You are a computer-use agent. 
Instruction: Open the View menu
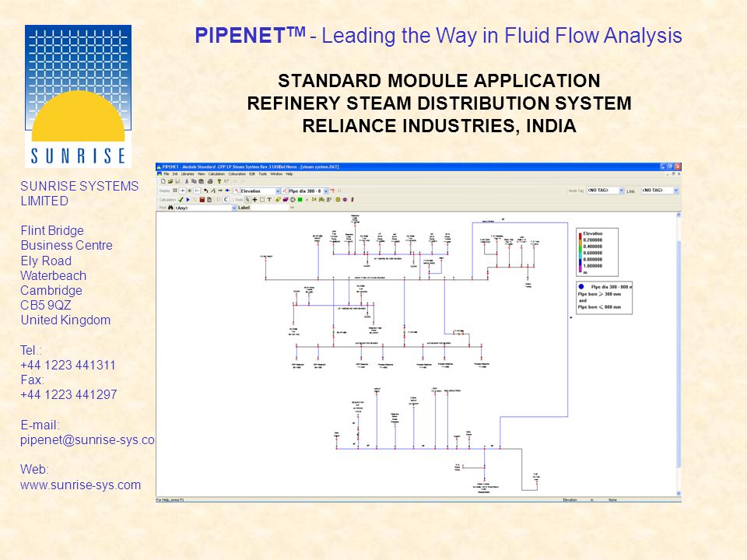pos(201,173)
